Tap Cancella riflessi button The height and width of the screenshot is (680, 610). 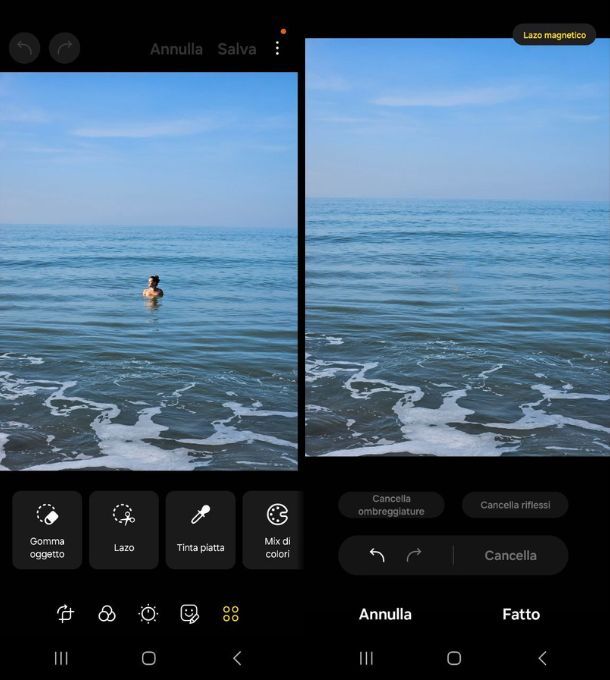click(x=515, y=505)
